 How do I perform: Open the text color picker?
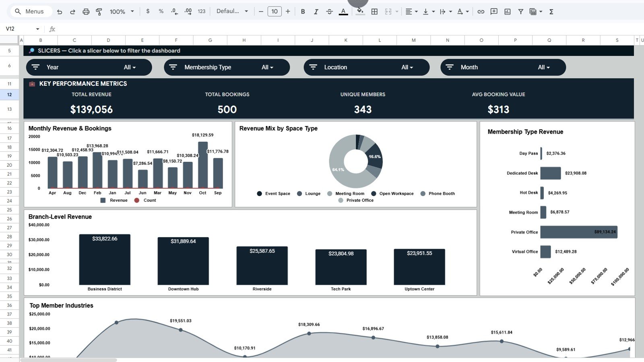(x=343, y=11)
